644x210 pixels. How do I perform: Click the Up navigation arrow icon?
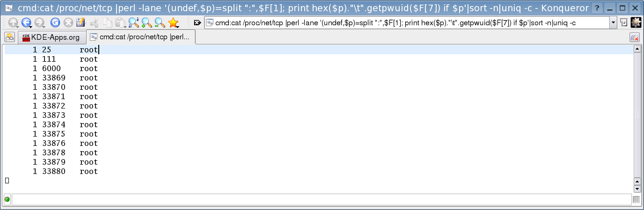13,22
